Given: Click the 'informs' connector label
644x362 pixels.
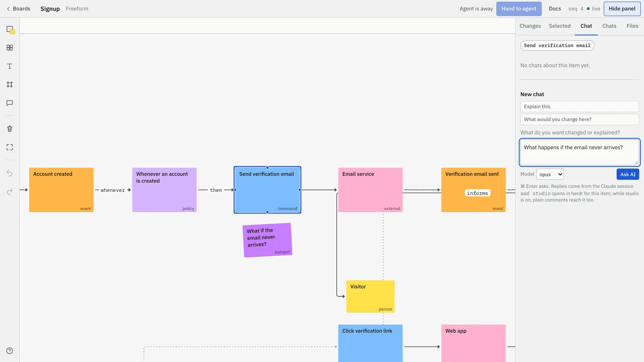Looking at the screenshot, I should 477,193.
